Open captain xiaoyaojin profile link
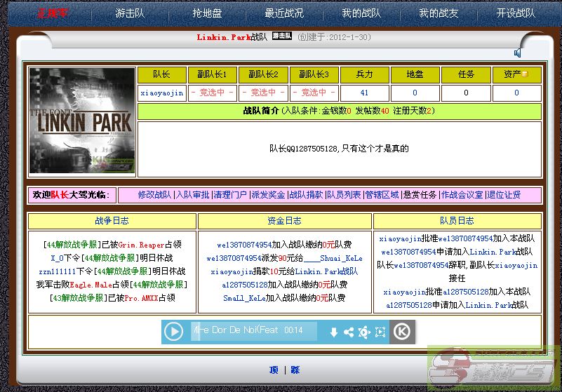 161,93
